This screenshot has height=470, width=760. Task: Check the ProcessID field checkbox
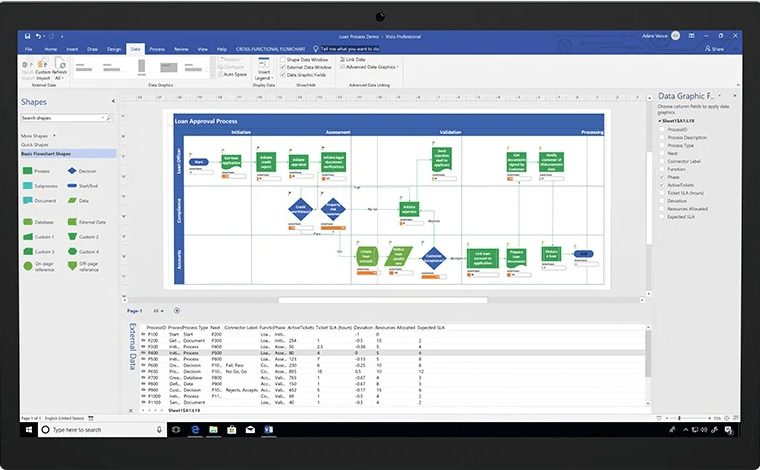[662, 129]
